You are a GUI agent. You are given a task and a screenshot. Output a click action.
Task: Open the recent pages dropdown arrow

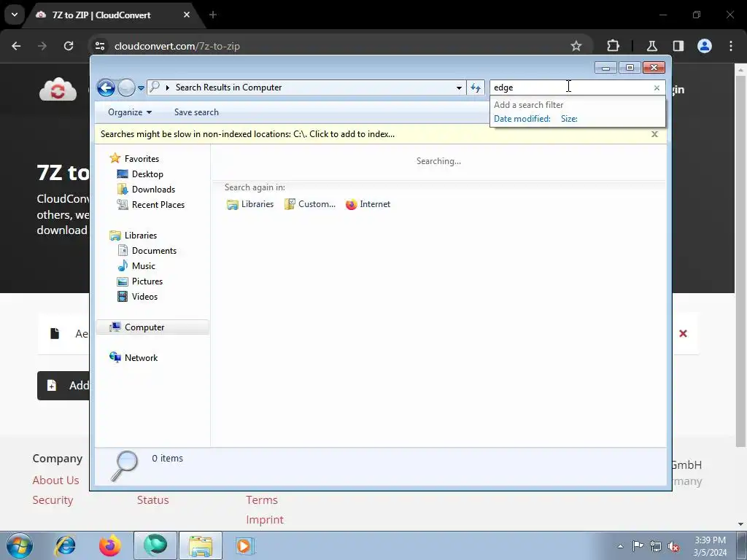[141, 88]
